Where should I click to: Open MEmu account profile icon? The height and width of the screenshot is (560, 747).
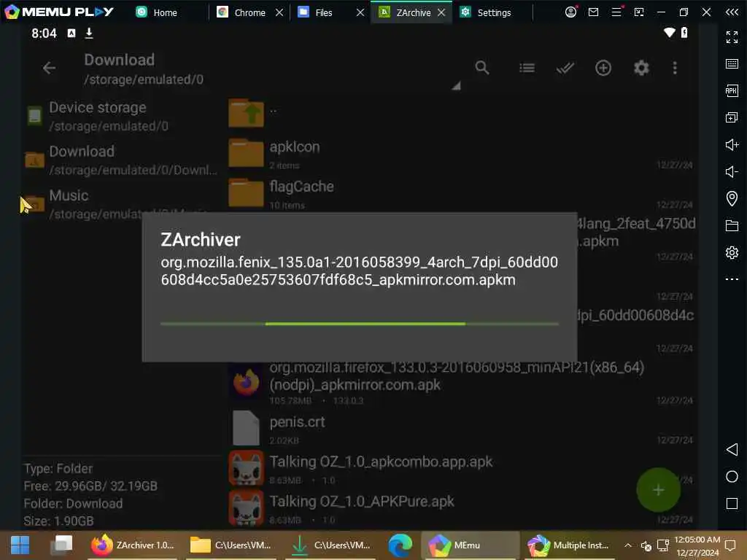coord(570,12)
